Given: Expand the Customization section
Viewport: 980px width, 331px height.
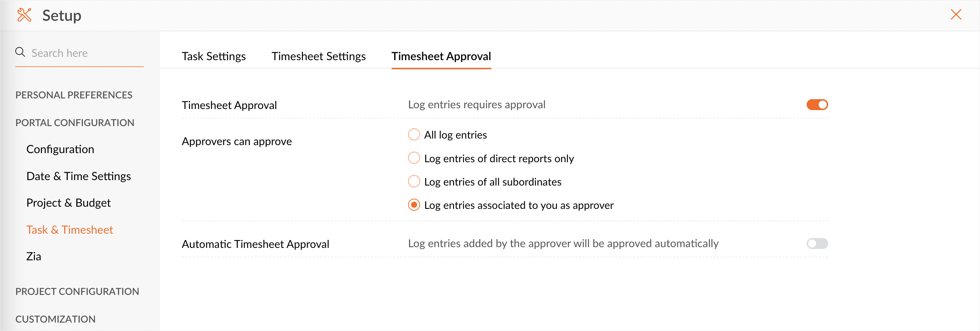Looking at the screenshot, I should click(x=55, y=319).
